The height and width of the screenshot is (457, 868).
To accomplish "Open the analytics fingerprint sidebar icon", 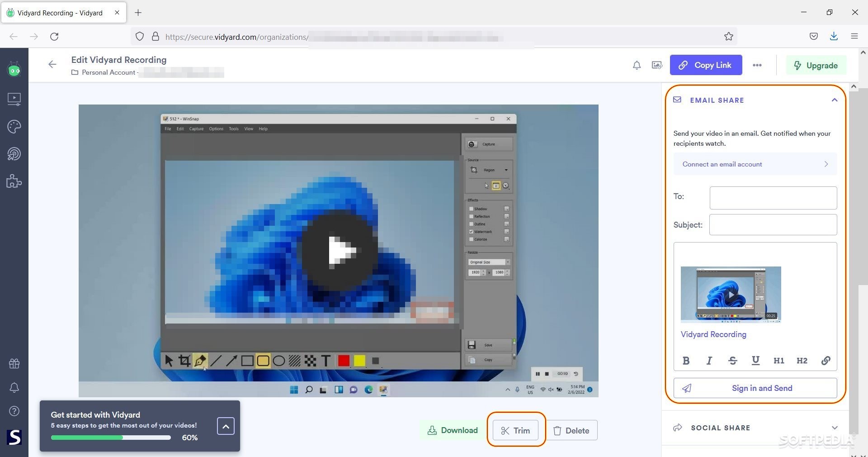I will 14,154.
